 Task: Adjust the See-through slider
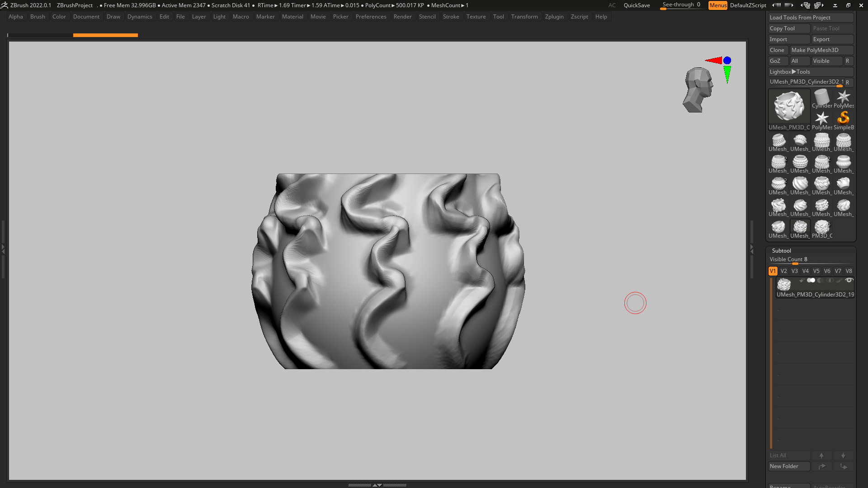(682, 5)
